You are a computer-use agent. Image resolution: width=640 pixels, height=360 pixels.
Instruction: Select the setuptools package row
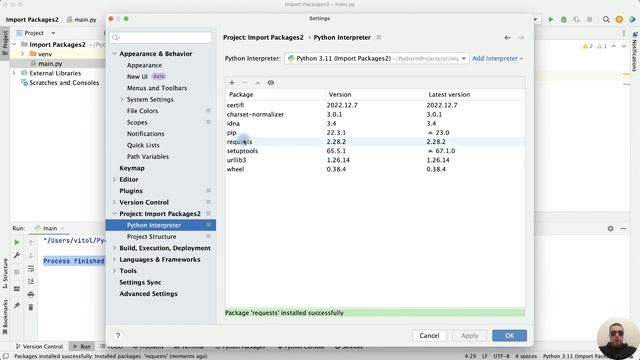[x=375, y=151]
